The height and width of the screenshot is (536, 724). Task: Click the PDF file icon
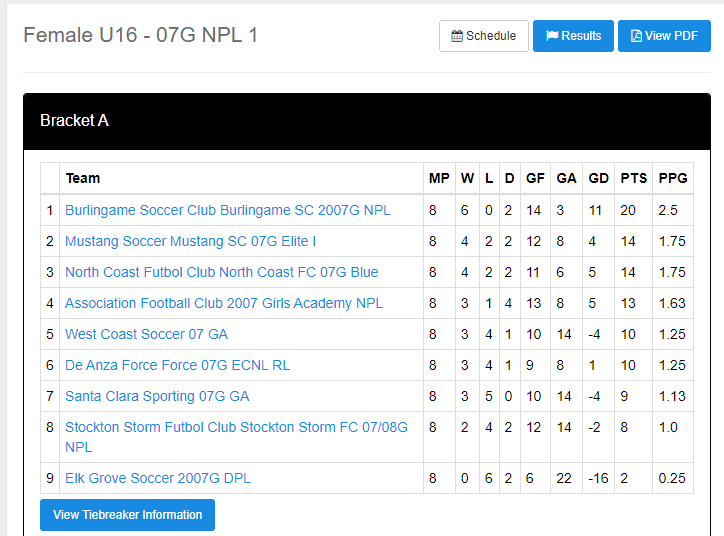point(636,36)
